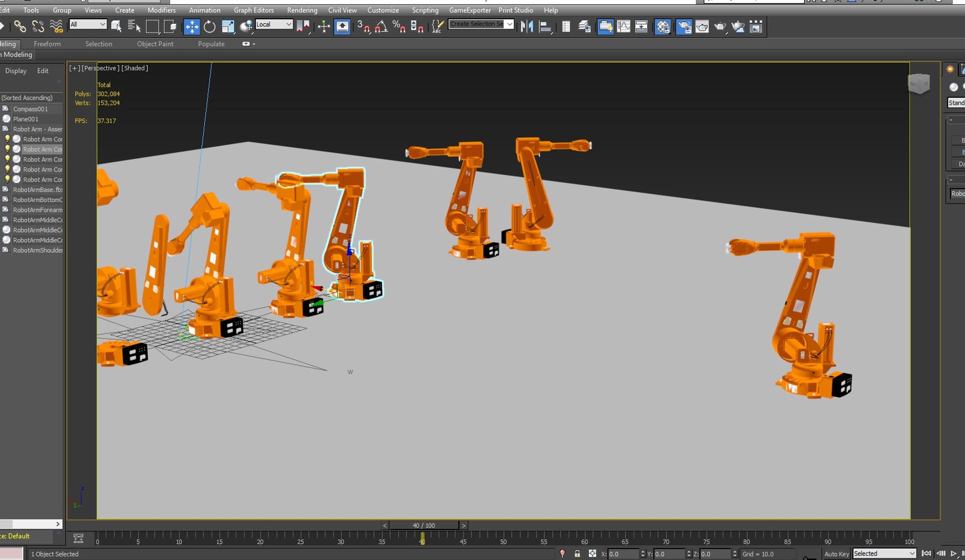Screen dimensions: 965x560
Task: Open the Local reference coordinate system dropdown
Action: tap(274, 24)
